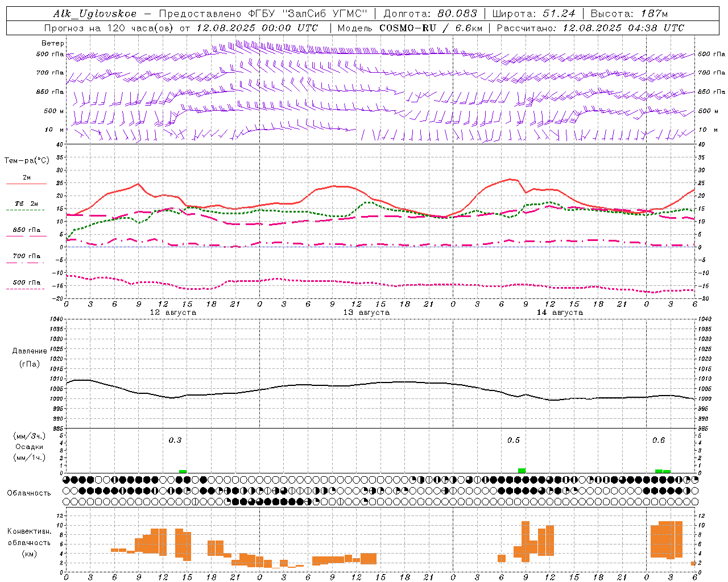Click the (мм/1ч.) precipitation unit label

29,458
